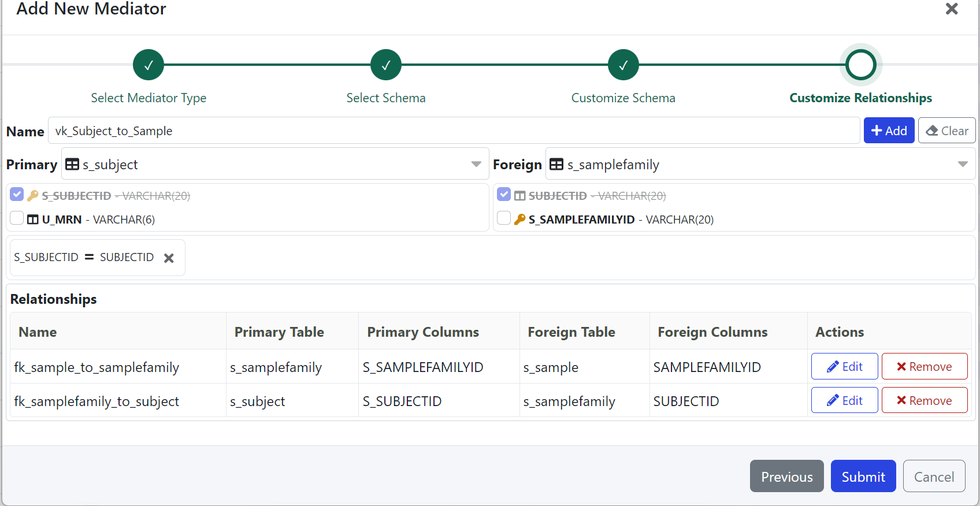Click the Add relationship button
The width and height of the screenshot is (980, 506).
click(x=889, y=131)
